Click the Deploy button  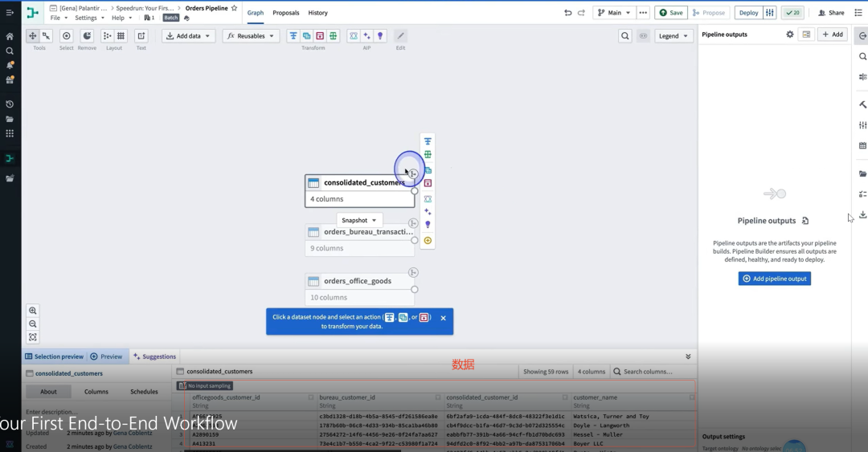pyautogui.click(x=748, y=13)
